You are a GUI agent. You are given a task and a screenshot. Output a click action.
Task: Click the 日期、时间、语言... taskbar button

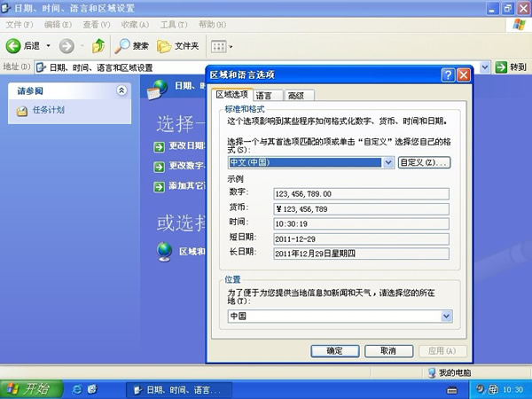click(179, 390)
